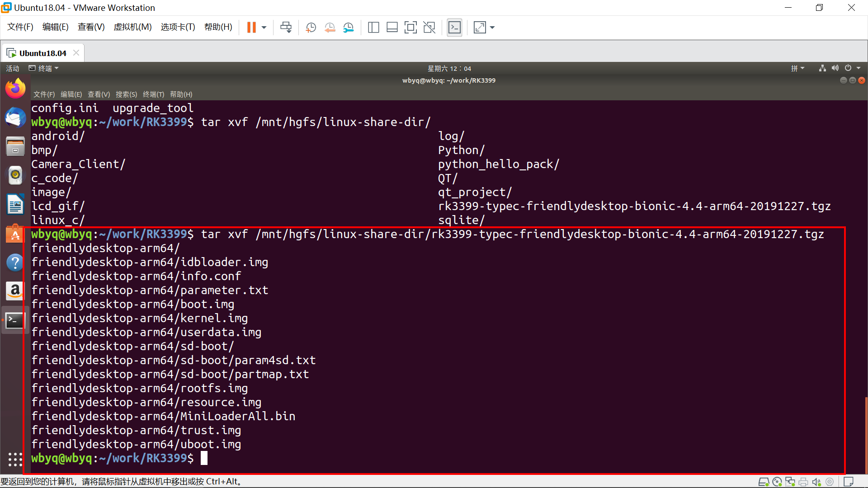Open Ubuntu Software from the dock
This screenshot has width=868, height=488.
[x=15, y=234]
